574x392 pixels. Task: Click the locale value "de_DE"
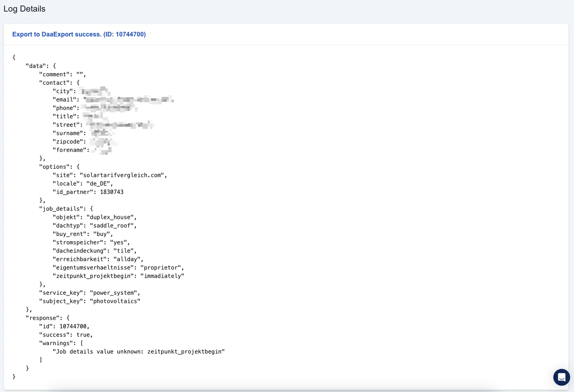click(98, 184)
